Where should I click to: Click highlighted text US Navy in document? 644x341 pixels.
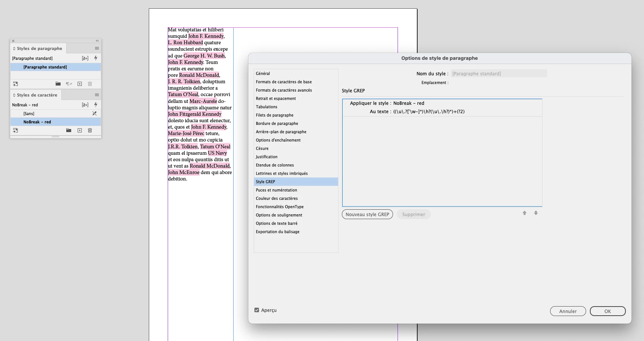217,153
